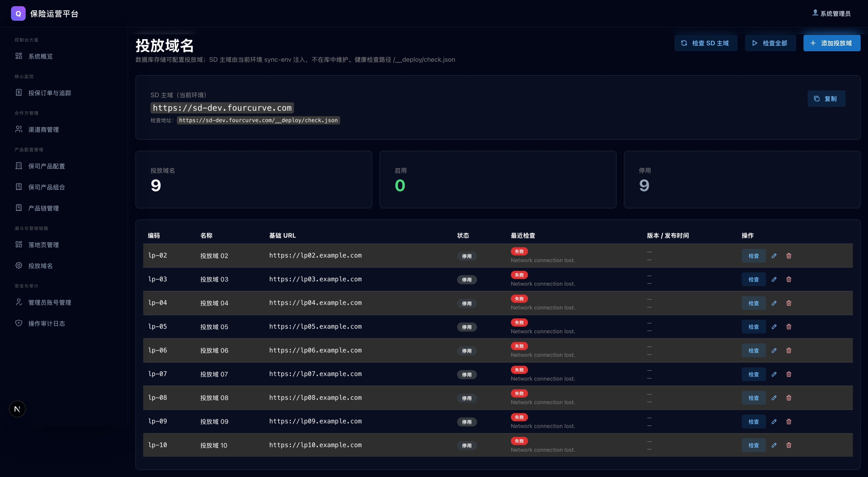Click 检查 for lp-05
The width and height of the screenshot is (868, 477).
tap(753, 327)
